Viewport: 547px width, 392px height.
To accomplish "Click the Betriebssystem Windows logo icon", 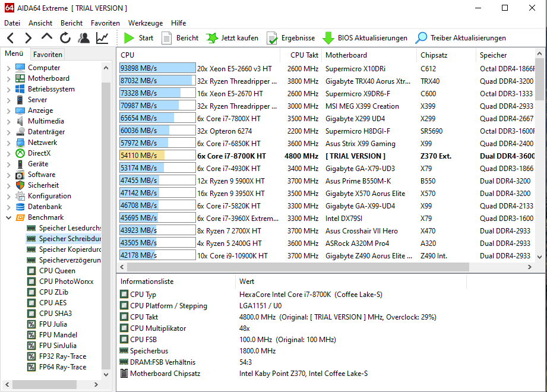I will point(20,88).
